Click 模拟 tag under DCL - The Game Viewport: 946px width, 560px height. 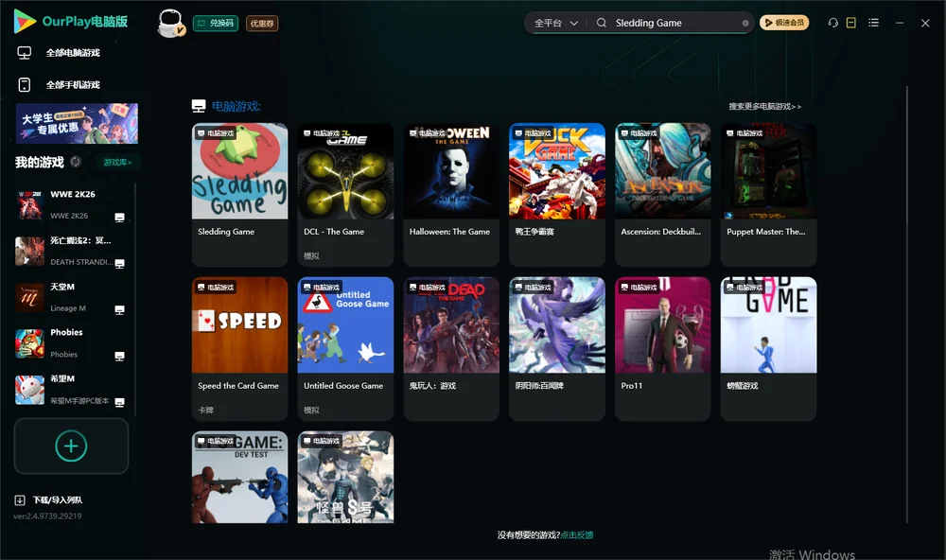(311, 255)
